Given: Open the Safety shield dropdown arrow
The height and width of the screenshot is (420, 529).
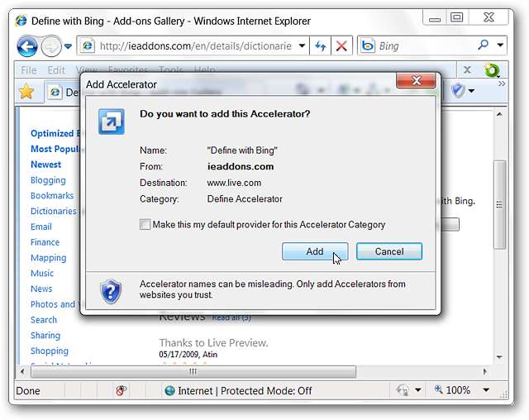Looking at the screenshot, I should [472, 91].
